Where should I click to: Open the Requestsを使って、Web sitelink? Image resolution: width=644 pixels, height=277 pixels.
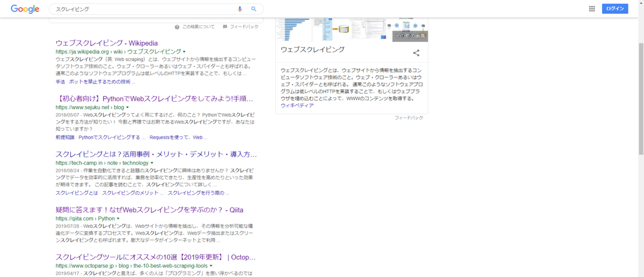pos(176,137)
